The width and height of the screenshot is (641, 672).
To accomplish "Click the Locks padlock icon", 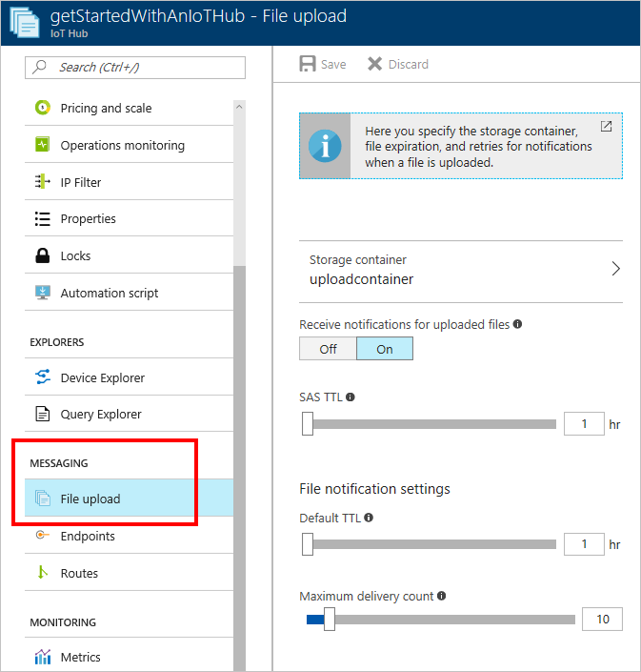I will [43, 255].
